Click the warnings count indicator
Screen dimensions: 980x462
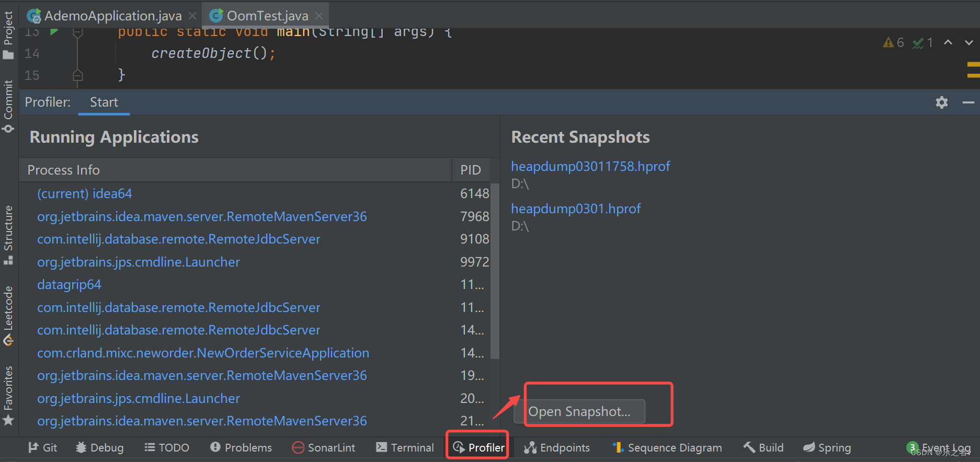pyautogui.click(x=893, y=42)
